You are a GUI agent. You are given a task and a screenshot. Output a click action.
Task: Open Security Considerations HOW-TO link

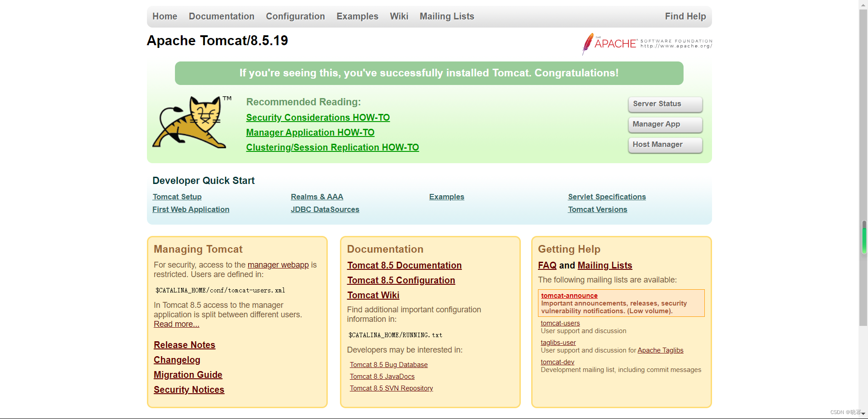(x=318, y=118)
